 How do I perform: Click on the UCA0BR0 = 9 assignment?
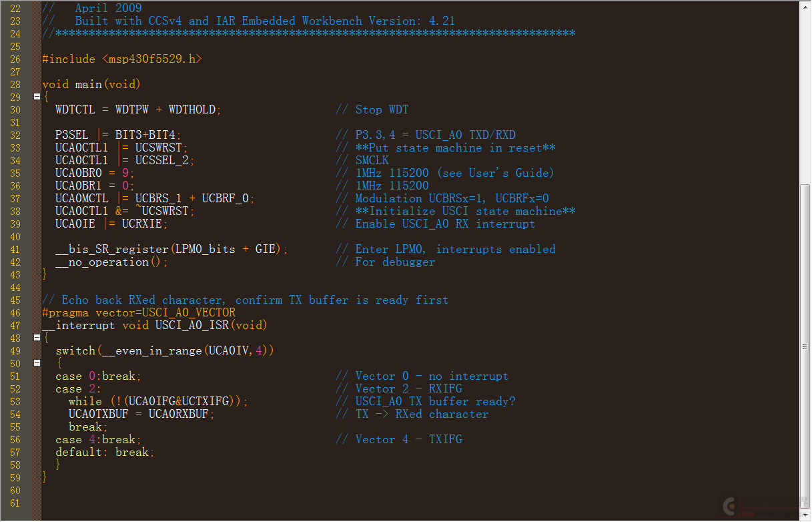pyautogui.click(x=95, y=173)
